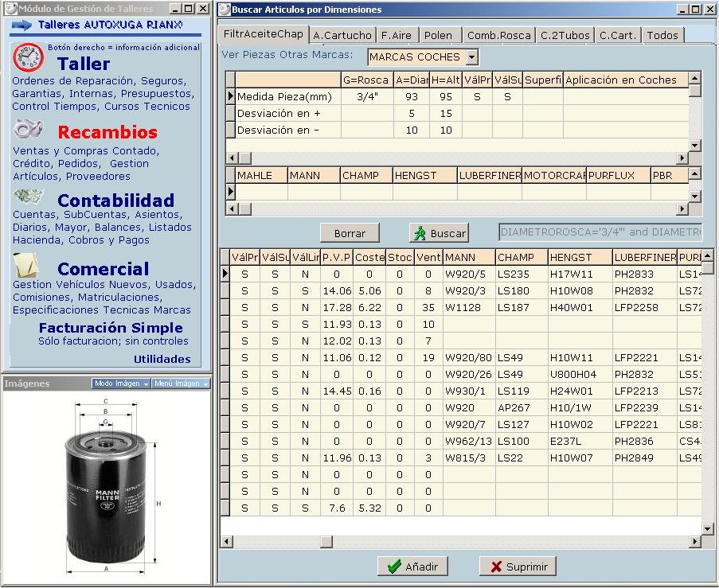Open the Contabilidad module
Screen dimensions: 719x588
116,201
